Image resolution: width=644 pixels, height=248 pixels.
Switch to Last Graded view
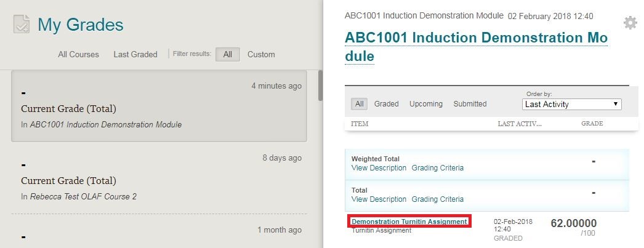135,54
